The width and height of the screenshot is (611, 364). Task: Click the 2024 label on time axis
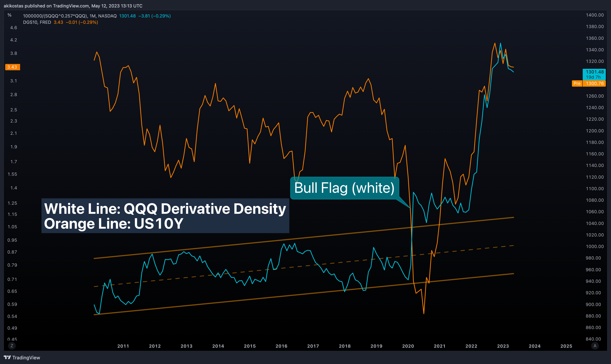[x=535, y=346]
